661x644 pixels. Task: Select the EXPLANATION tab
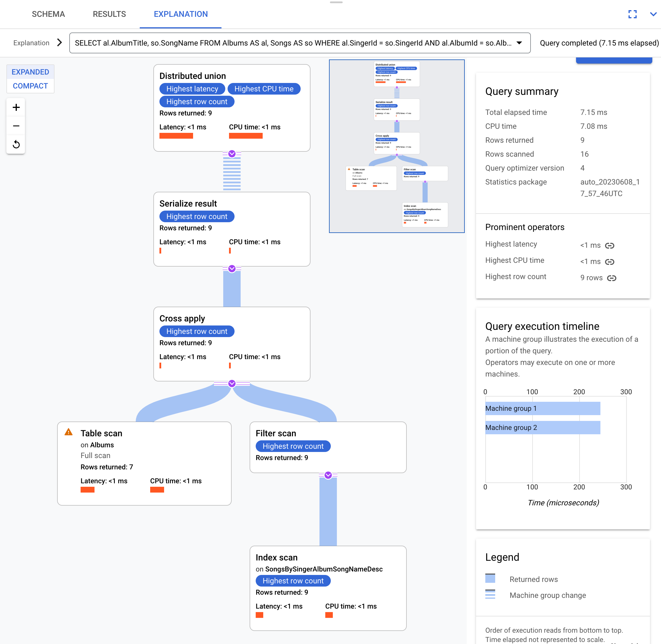pyautogui.click(x=181, y=14)
